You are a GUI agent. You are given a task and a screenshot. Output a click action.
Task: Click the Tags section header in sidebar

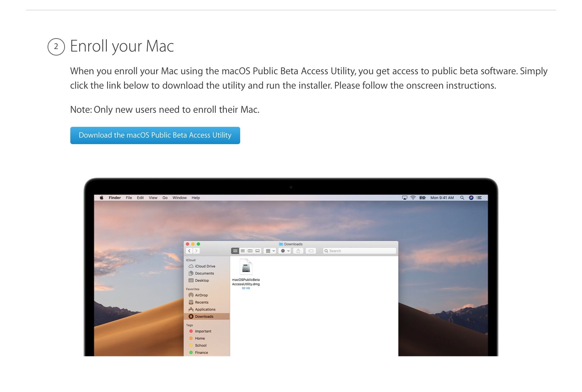click(189, 325)
